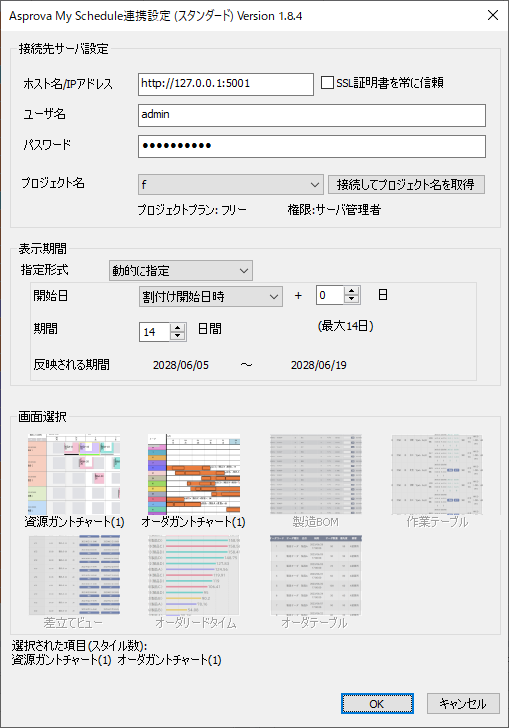Pick the オーダテーブル screen thumbnail
The height and width of the screenshot is (728, 509).
316,575
